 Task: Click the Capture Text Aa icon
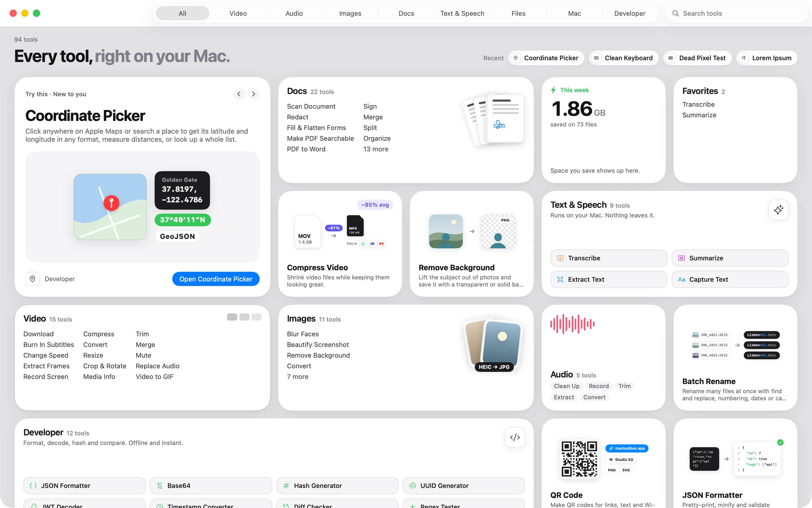coord(681,279)
